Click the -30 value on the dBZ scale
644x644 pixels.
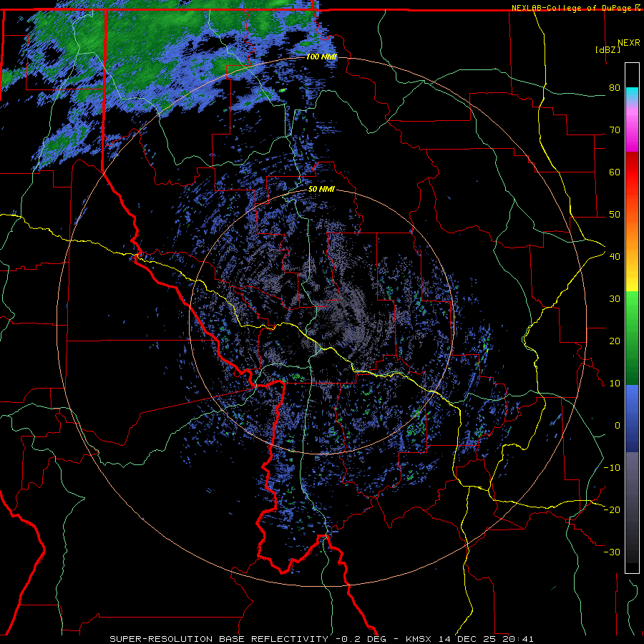coord(612,552)
